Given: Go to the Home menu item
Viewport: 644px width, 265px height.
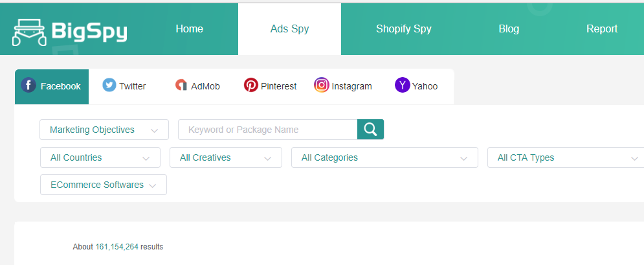Looking at the screenshot, I should (190, 29).
